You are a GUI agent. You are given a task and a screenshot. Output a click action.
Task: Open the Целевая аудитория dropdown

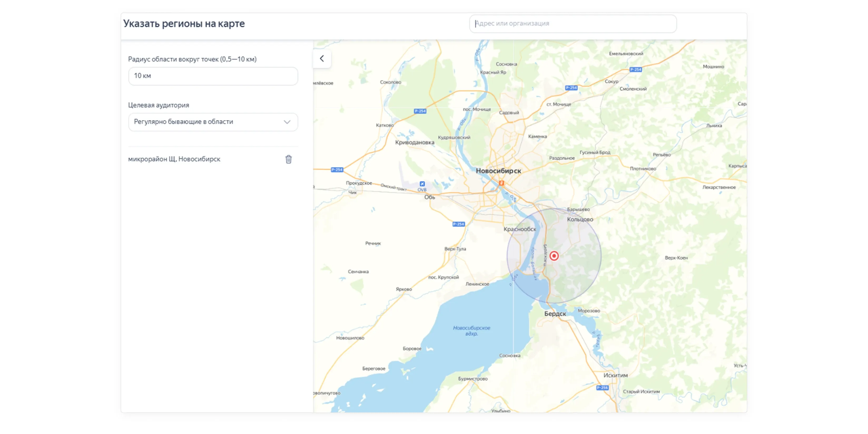(x=213, y=122)
